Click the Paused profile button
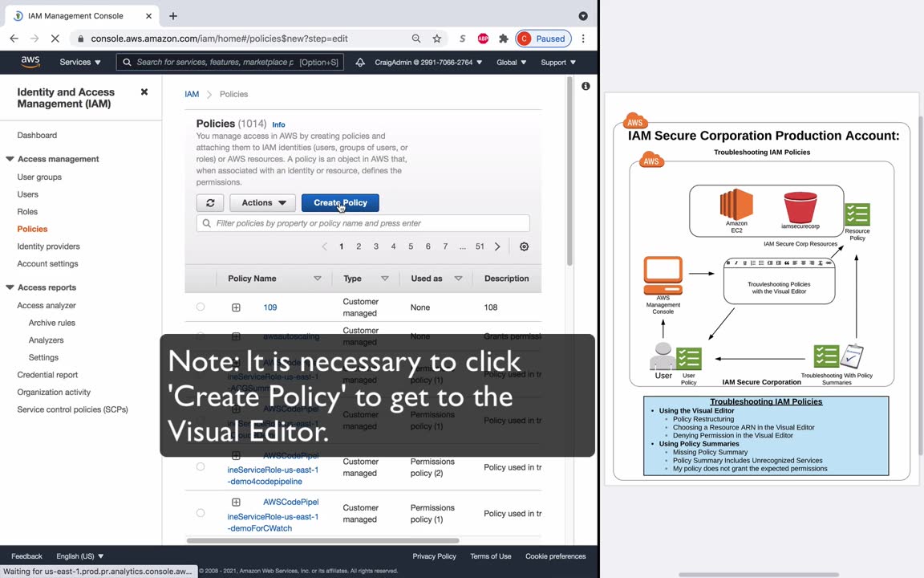The image size is (924, 578). (543, 39)
